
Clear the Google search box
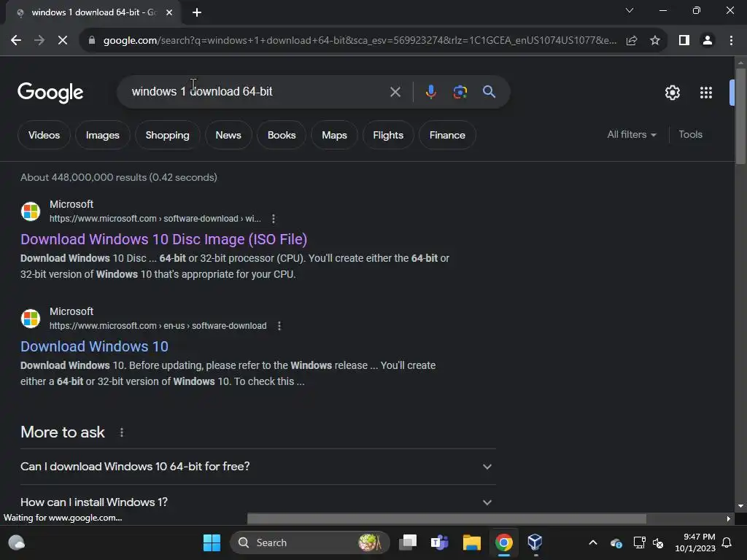395,92
